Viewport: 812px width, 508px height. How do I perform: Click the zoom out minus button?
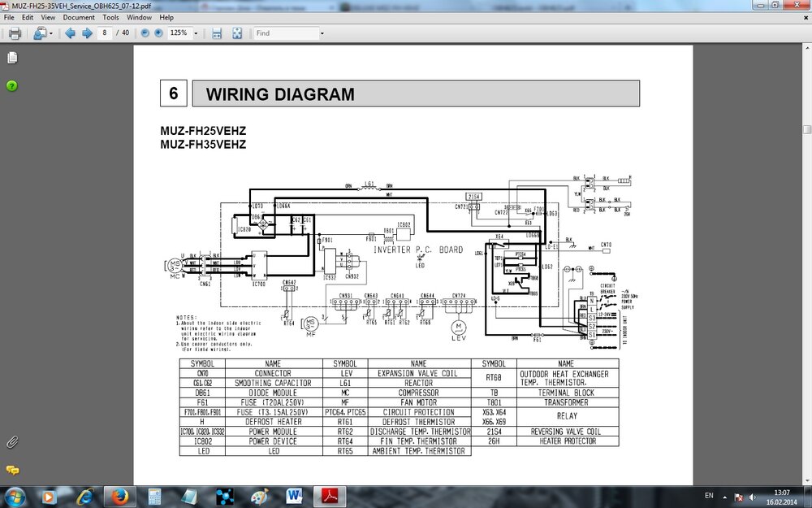[145, 33]
